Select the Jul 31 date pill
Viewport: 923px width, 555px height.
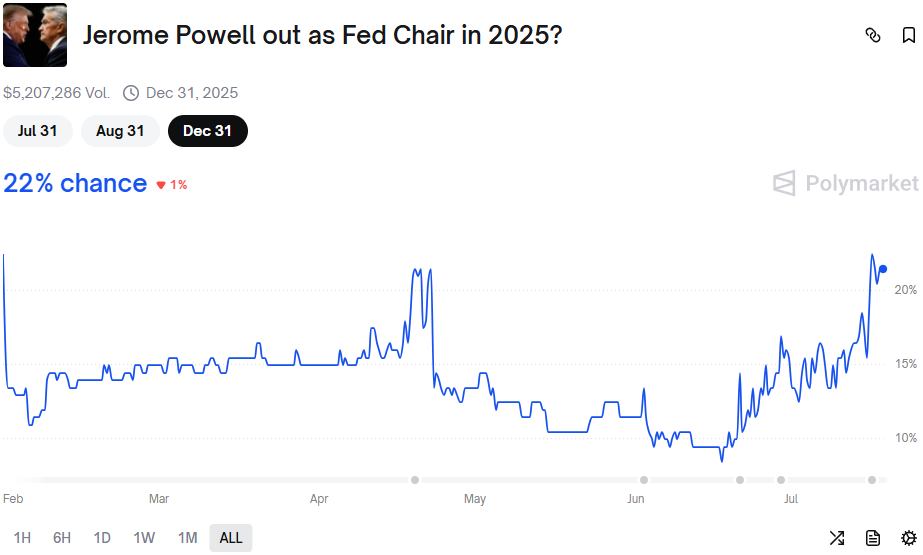37,131
